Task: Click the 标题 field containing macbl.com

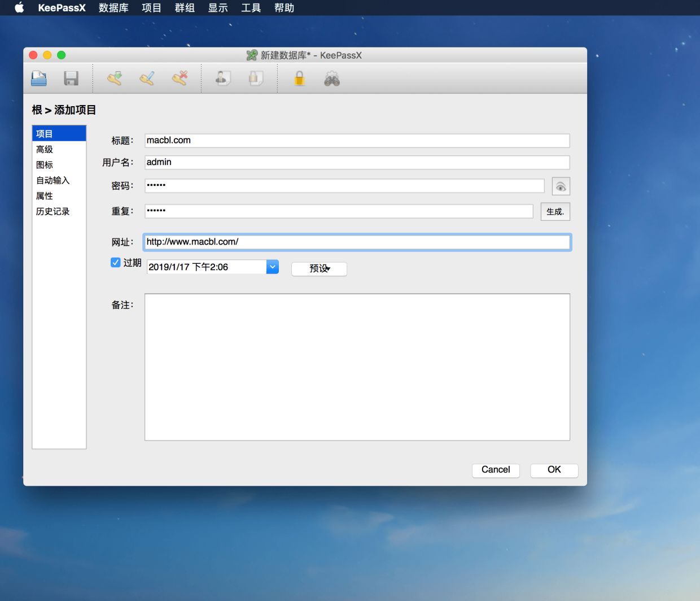Action: pos(357,140)
